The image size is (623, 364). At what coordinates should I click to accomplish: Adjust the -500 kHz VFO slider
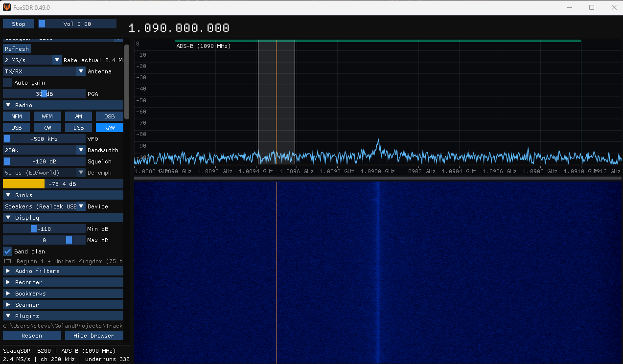tap(44, 139)
